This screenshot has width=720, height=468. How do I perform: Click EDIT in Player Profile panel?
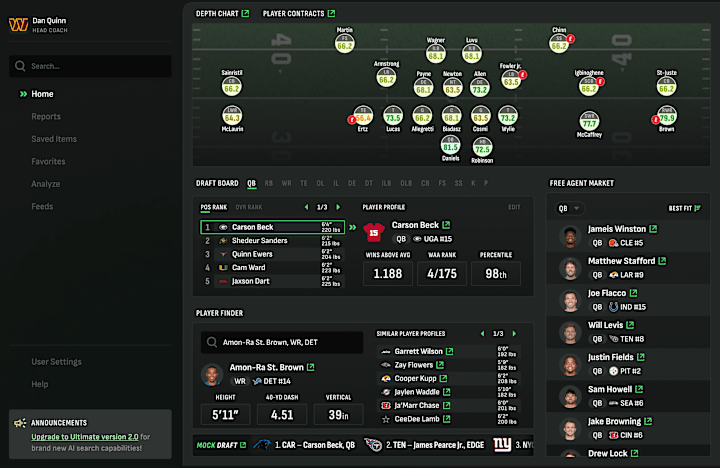(x=514, y=207)
